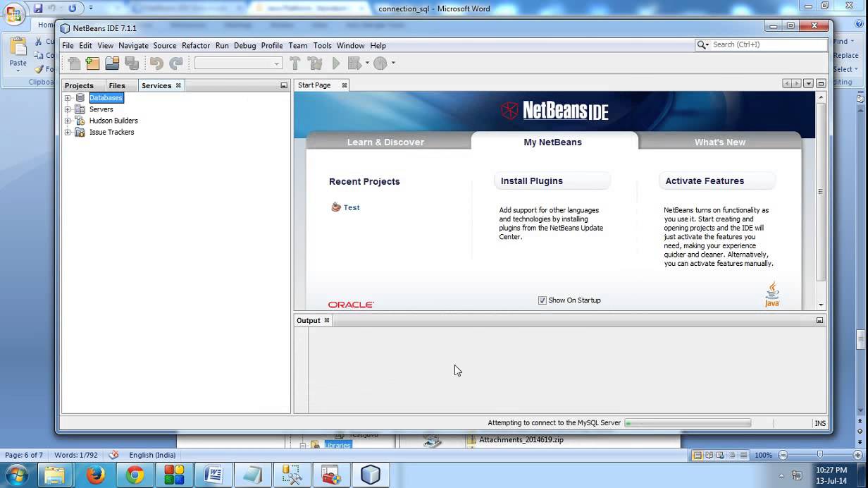Open Windows Explorer from the taskbar
The image size is (868, 488).
pyautogui.click(x=55, y=475)
